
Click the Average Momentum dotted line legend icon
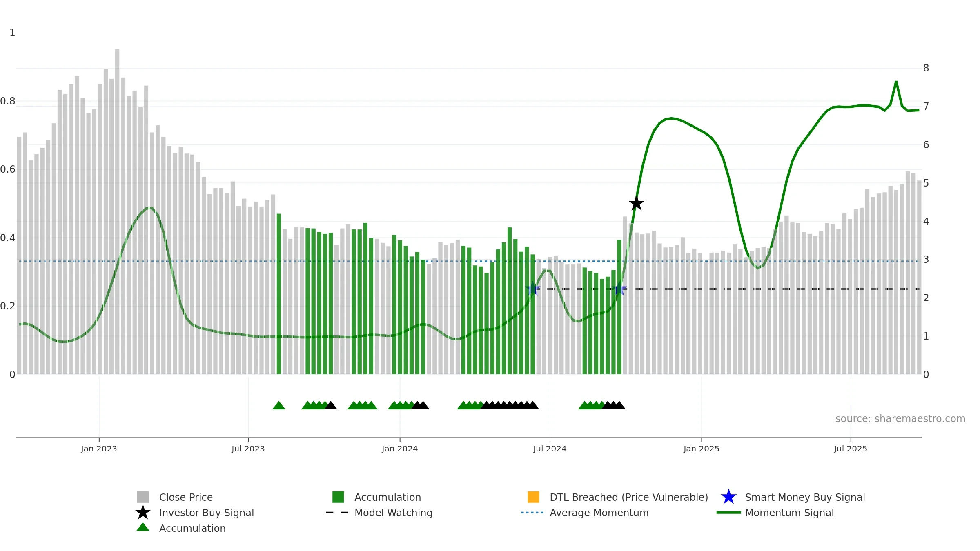(x=532, y=513)
